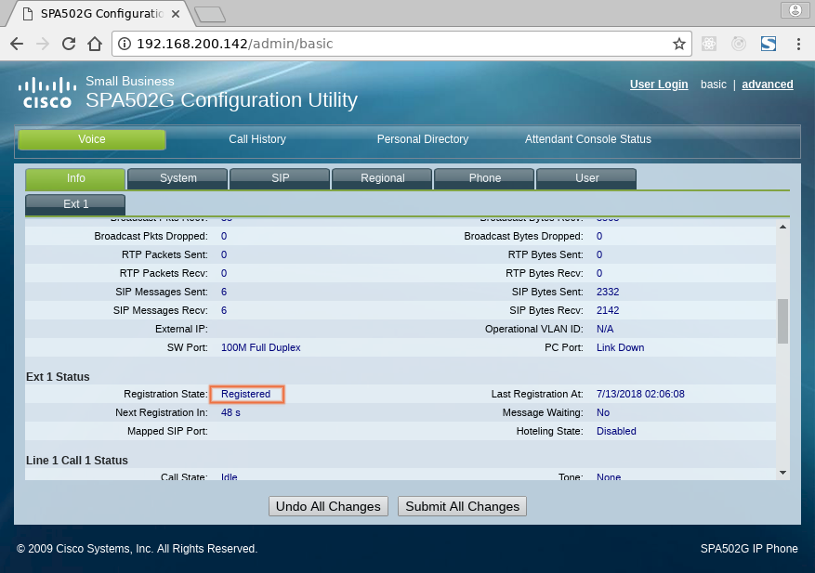Screen dimensions: 815x573
Task: Click the Cisco logo
Action: (x=47, y=93)
